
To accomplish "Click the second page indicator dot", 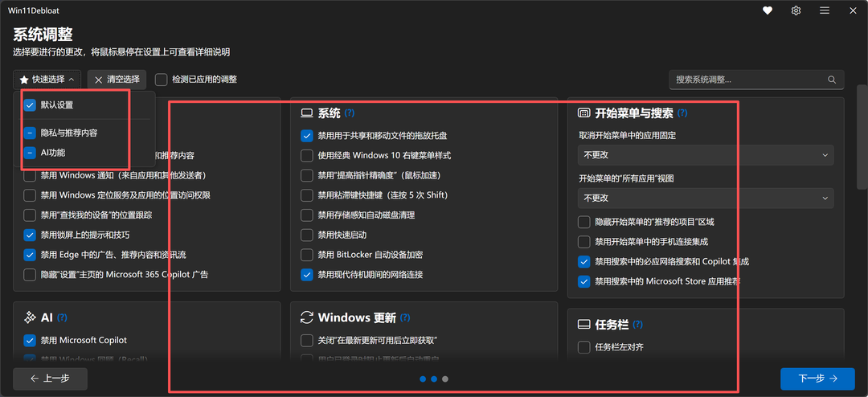I will [x=434, y=379].
